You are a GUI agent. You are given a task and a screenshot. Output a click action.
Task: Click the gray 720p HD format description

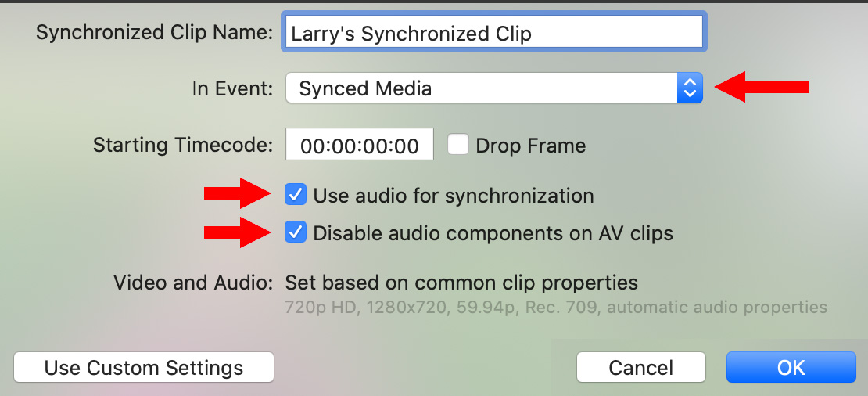pyautogui.click(x=556, y=307)
